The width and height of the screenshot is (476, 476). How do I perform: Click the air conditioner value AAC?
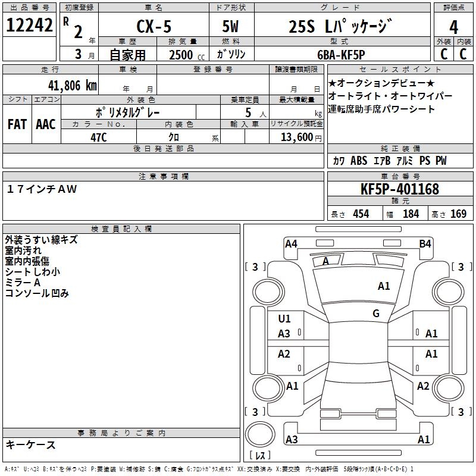tap(46, 124)
